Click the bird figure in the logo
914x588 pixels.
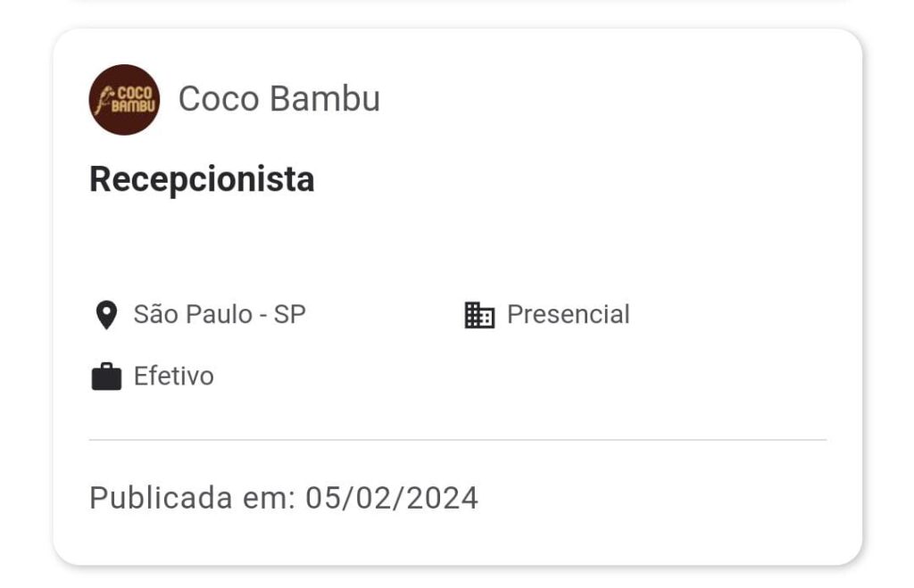(x=104, y=100)
